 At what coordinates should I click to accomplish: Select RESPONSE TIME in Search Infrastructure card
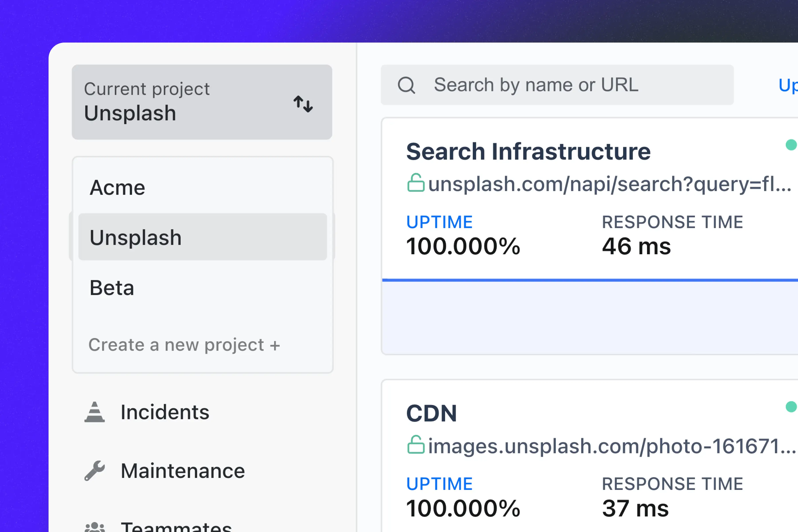(x=673, y=222)
